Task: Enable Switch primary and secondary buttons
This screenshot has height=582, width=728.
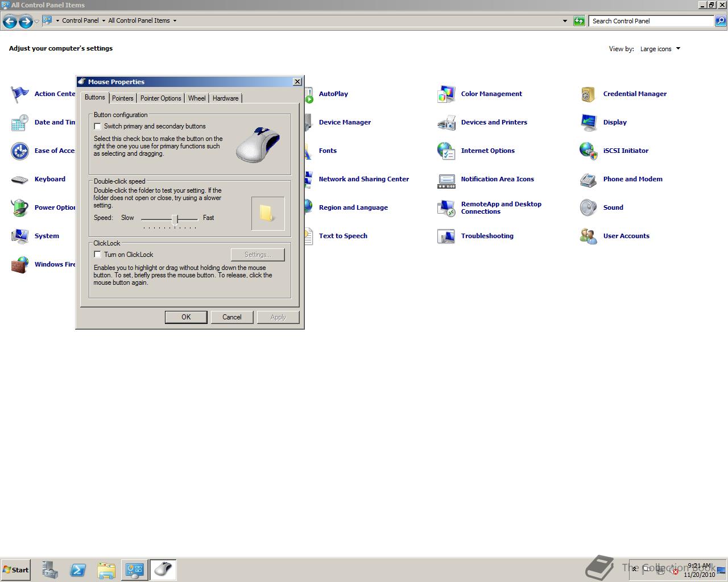Action: (97, 126)
